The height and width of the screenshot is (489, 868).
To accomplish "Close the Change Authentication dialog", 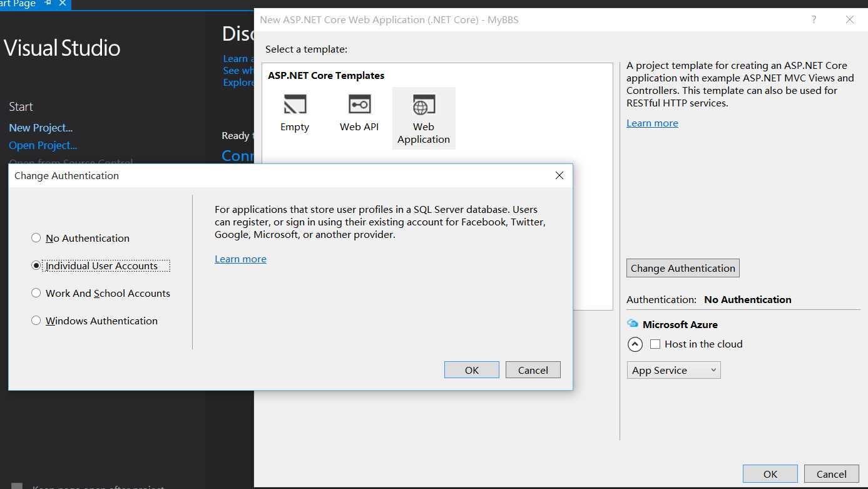I will 559,175.
